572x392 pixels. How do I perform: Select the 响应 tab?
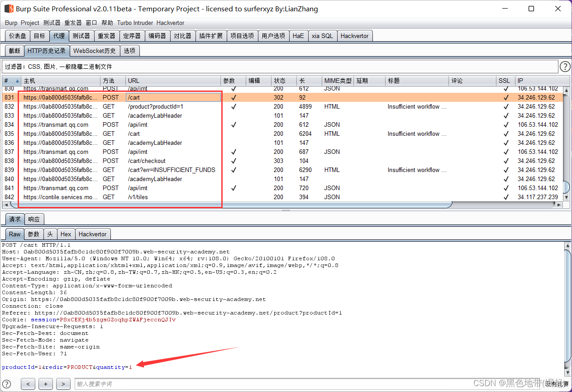coord(34,219)
